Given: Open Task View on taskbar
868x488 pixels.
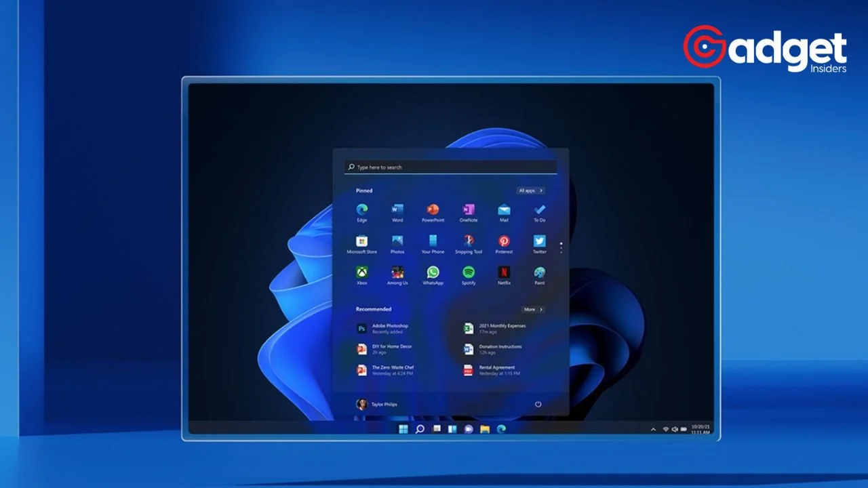Looking at the screenshot, I should [437, 429].
